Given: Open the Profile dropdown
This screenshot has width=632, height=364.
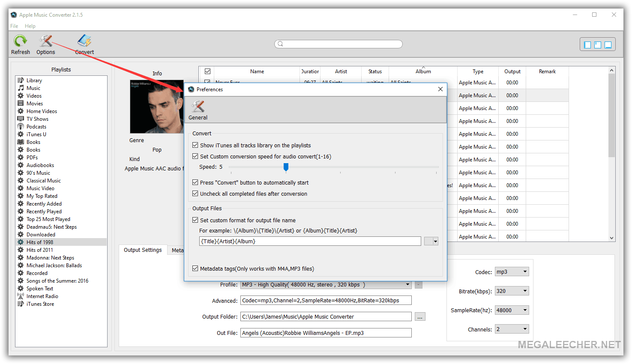Looking at the screenshot, I should (x=408, y=285).
